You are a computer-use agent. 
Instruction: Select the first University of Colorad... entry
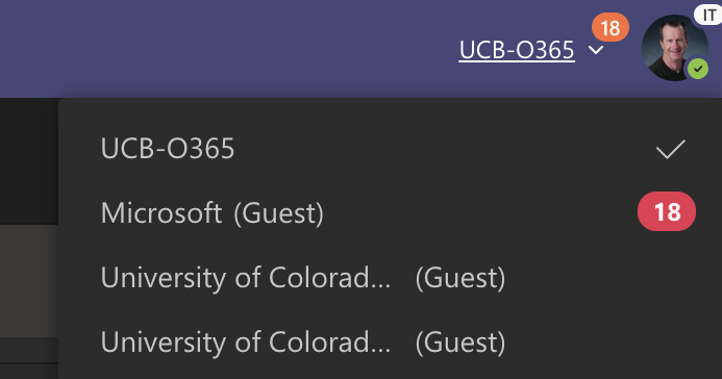tap(390, 277)
